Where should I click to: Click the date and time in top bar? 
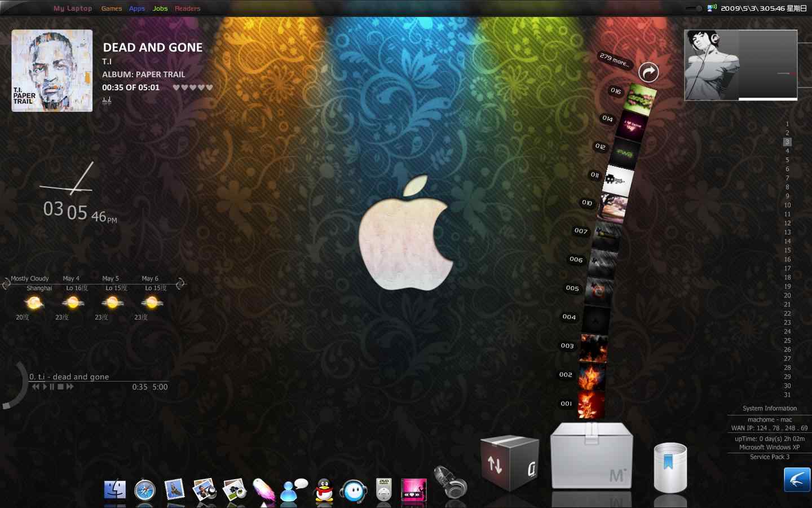[764, 8]
